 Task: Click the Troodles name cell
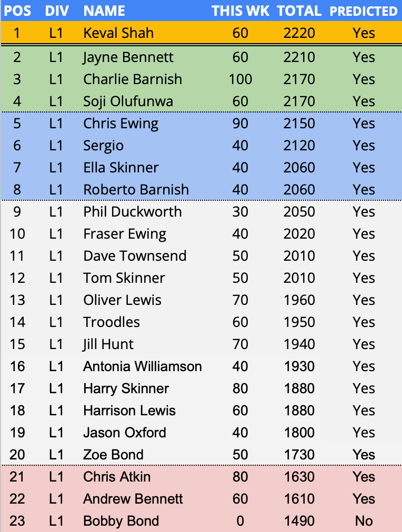pos(112,322)
